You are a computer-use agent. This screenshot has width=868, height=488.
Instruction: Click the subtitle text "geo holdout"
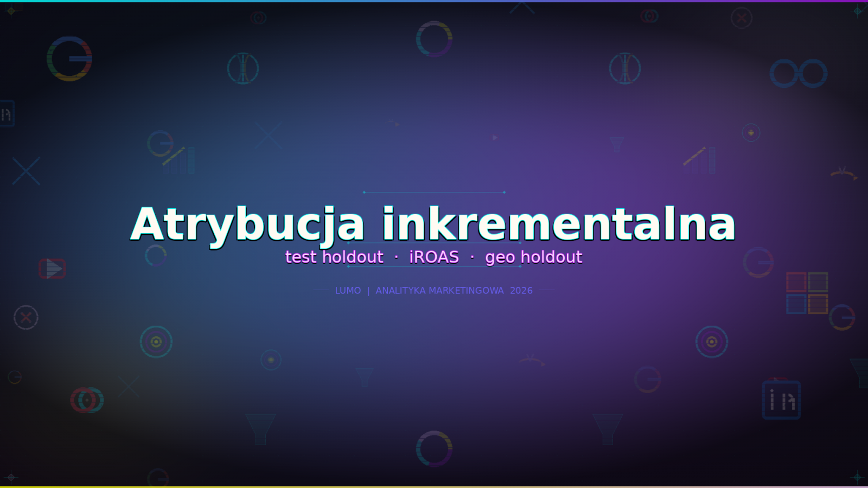click(534, 257)
